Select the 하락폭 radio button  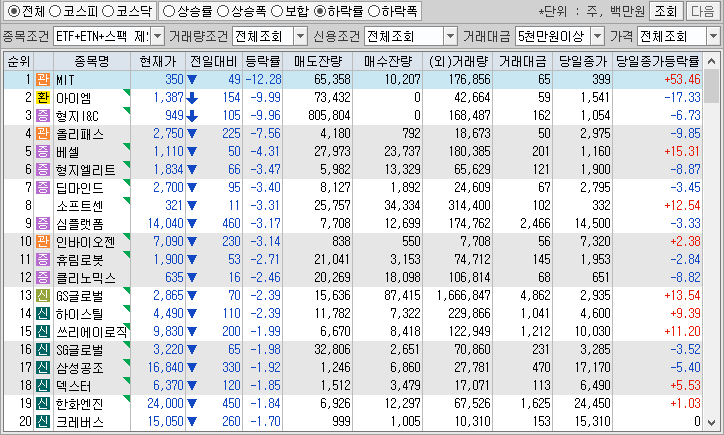373,11
